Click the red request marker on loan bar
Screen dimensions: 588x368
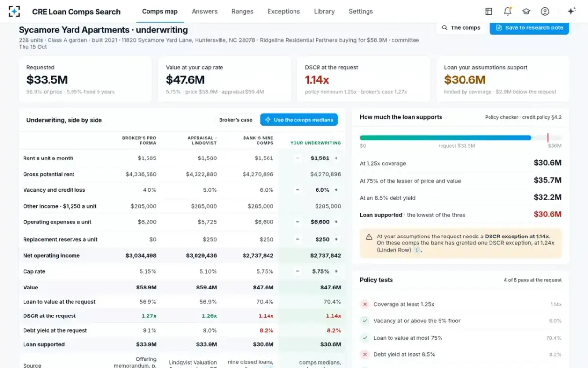point(548,138)
